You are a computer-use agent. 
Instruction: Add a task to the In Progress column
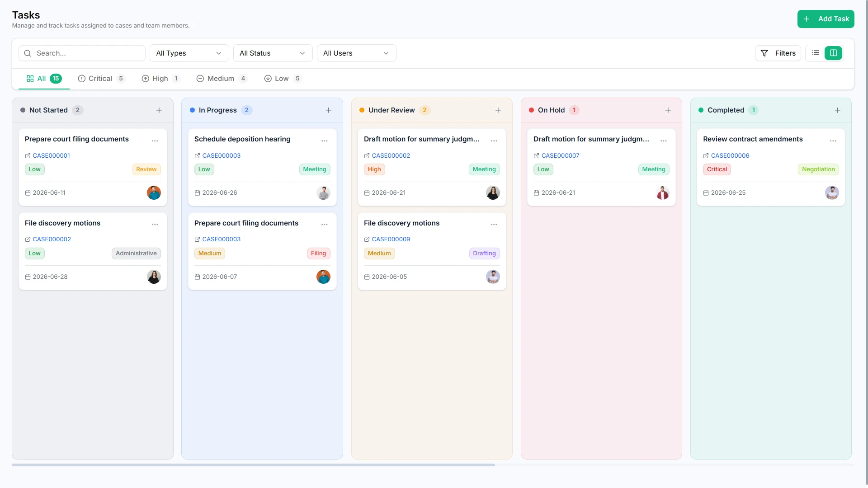(x=329, y=110)
